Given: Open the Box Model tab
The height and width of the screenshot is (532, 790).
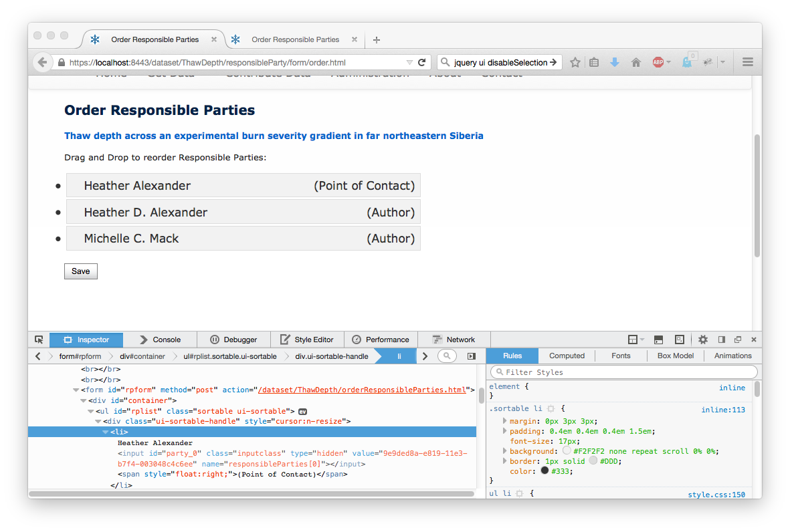Looking at the screenshot, I should coord(675,356).
